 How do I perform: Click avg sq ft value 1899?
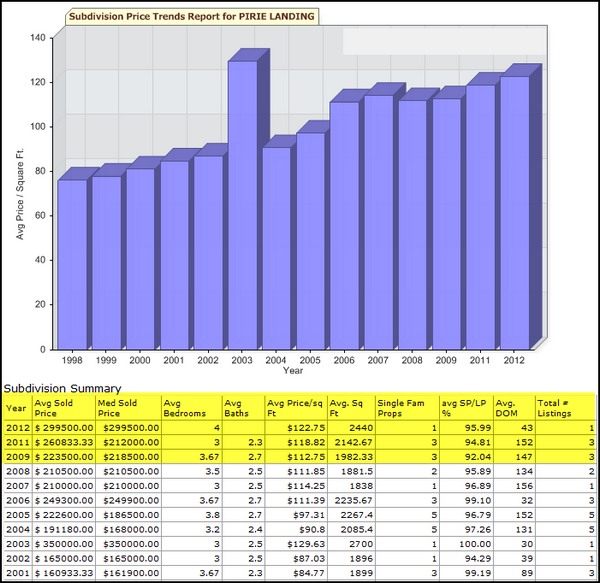tap(361, 573)
